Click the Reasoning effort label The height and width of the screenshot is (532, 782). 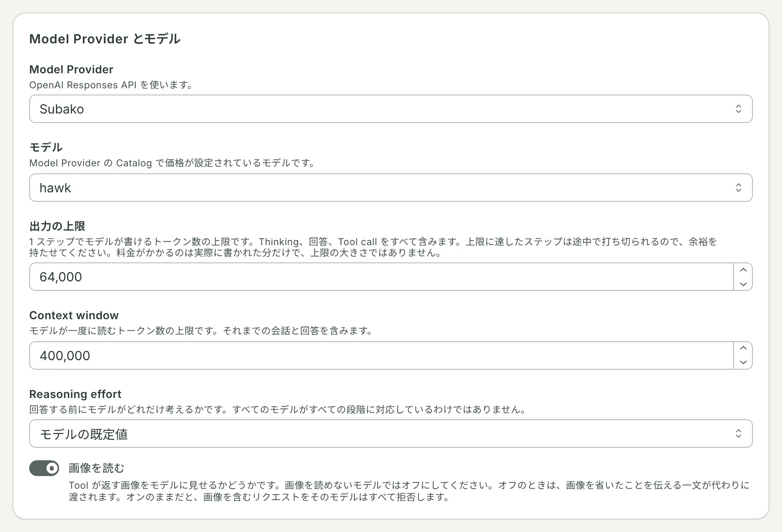pyautogui.click(x=75, y=394)
